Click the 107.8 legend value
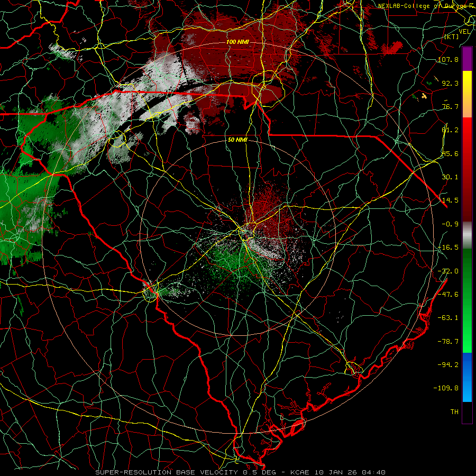The height and width of the screenshot is (476, 476). 448,59
